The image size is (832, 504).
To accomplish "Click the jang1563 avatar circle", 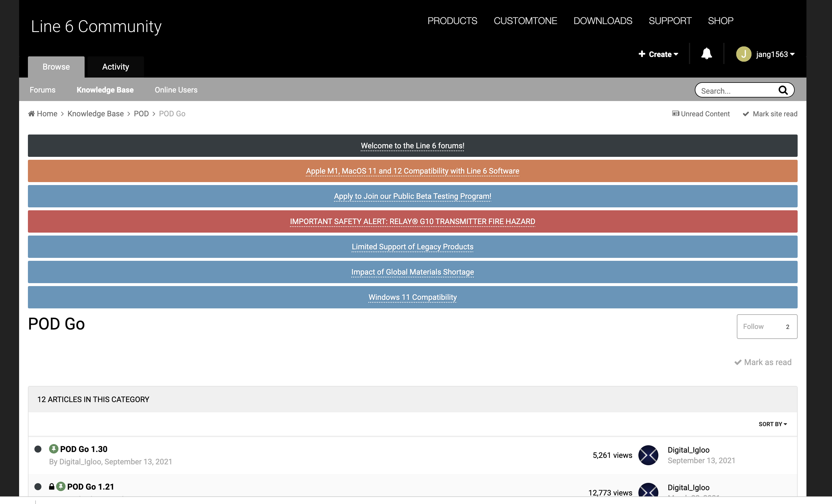I will point(744,54).
